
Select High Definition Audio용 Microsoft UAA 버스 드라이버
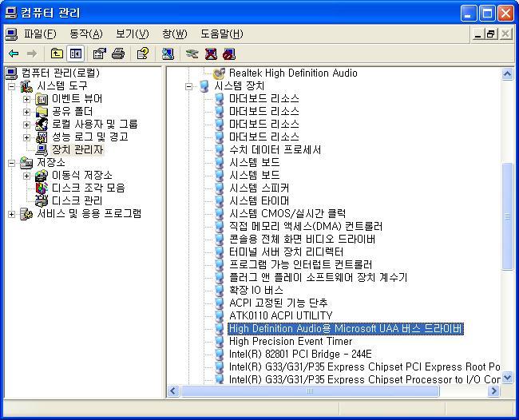coord(346,329)
